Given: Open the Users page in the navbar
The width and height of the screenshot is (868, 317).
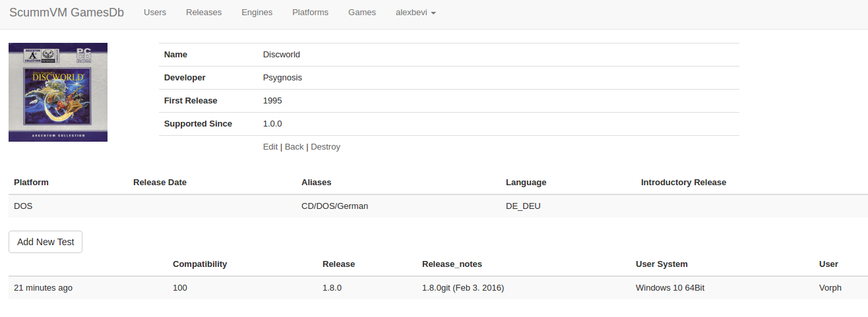Looking at the screenshot, I should (x=155, y=13).
